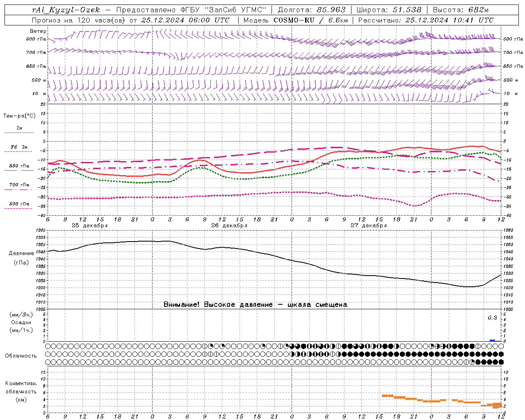Image resolution: width=525 pixels, height=420 pixels.
Task: Click the Широта: 51.538 field
Action: click(389, 10)
